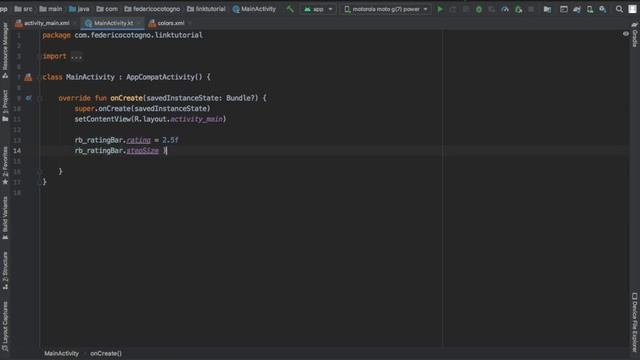Click the user avatar icon at top right
The image size is (640, 360).
click(632, 9)
